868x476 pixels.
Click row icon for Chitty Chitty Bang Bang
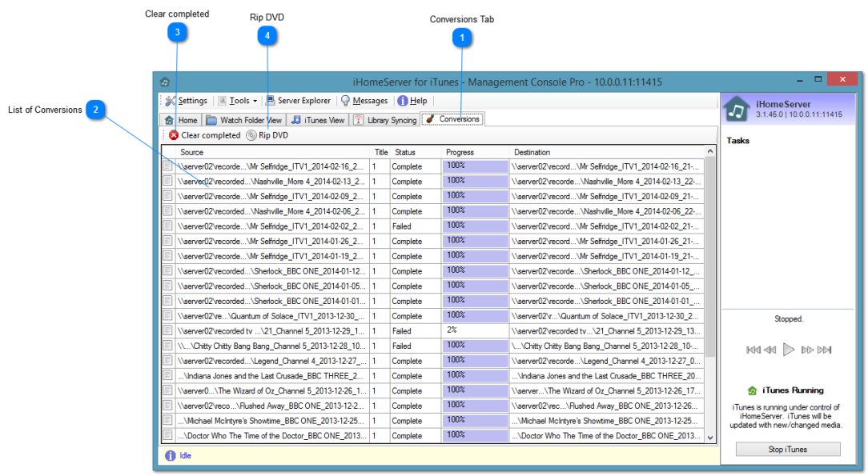(167, 345)
